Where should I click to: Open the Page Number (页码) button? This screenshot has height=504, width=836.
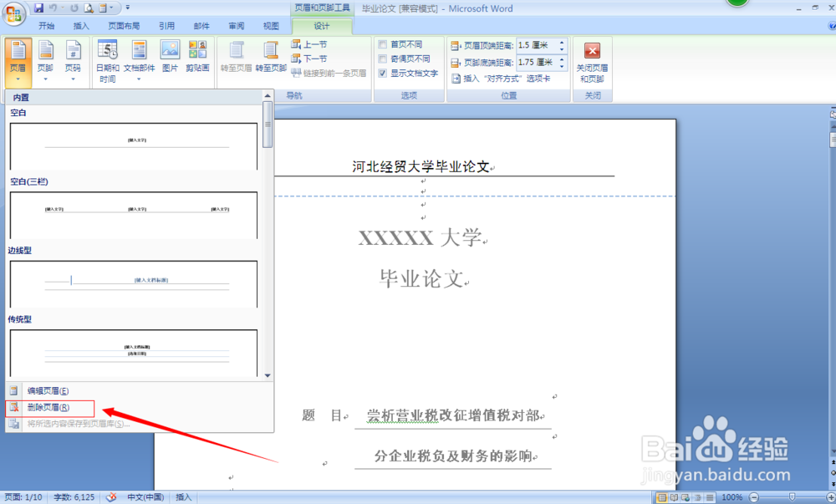tap(73, 61)
